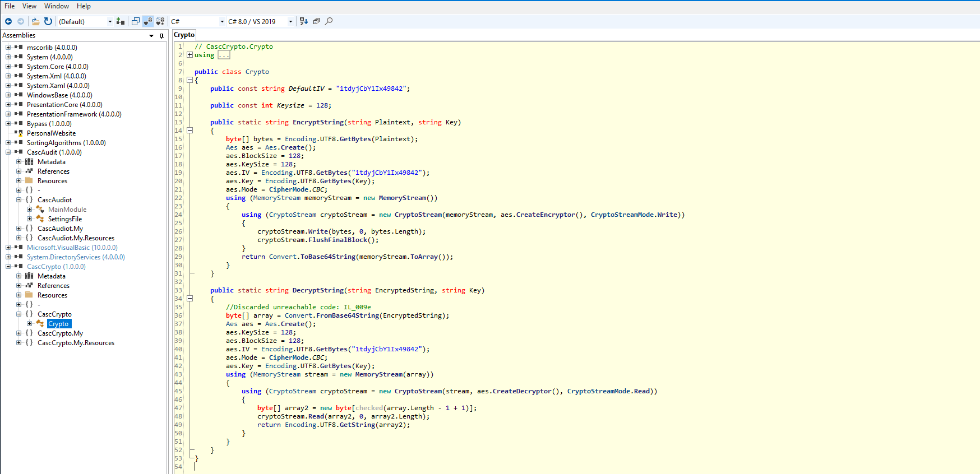Open Manage Assembly Lists icon
Image resolution: width=980 pixels, height=474 pixels.
(x=121, y=21)
